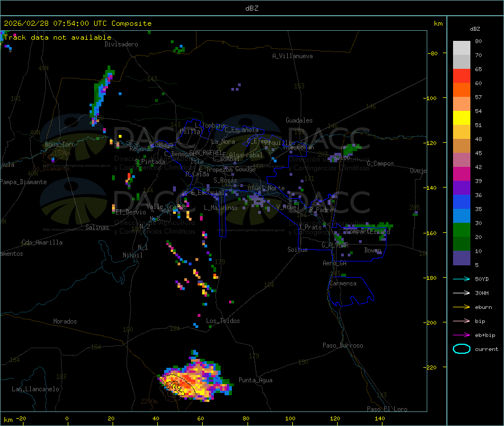Choose the tan 45–48 dBZ swatch
504x426 pixels.
click(x=461, y=146)
